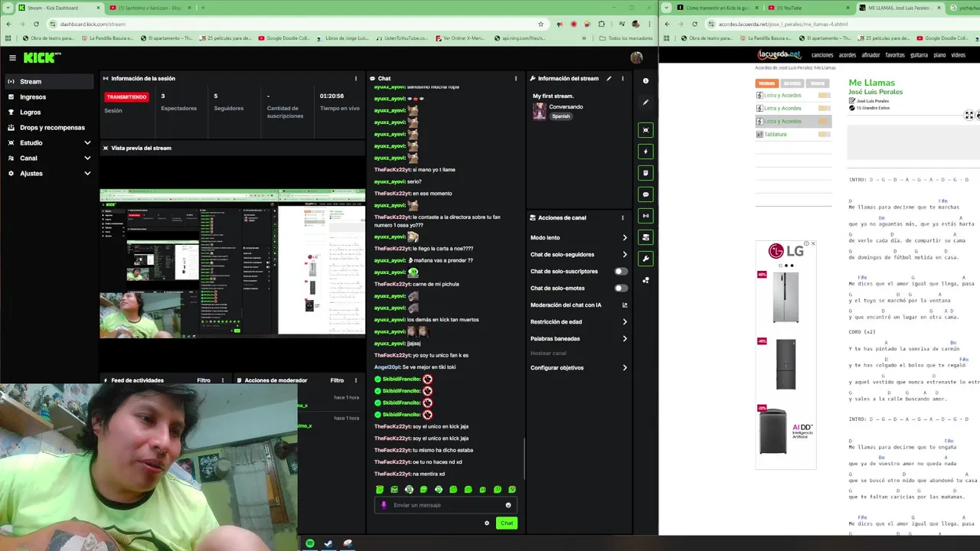Viewport: 980px width, 551px height.
Task: Click the chat scrollbar
Action: pyautogui.click(x=524, y=458)
